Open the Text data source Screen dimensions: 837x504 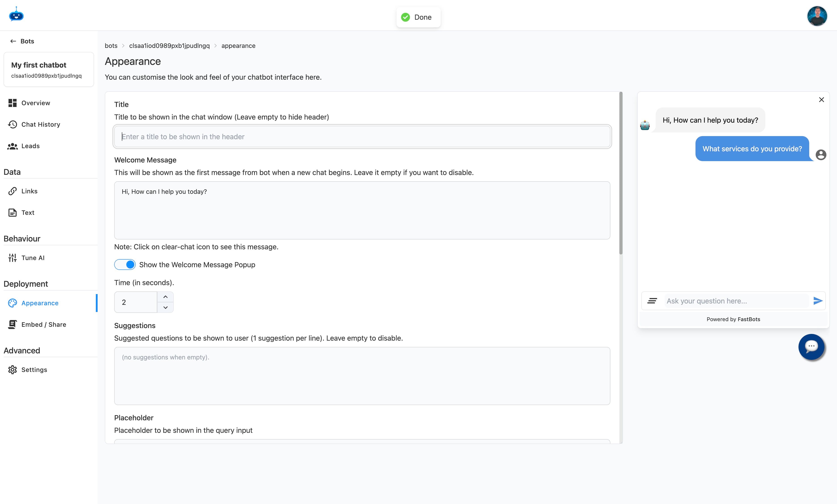click(28, 213)
